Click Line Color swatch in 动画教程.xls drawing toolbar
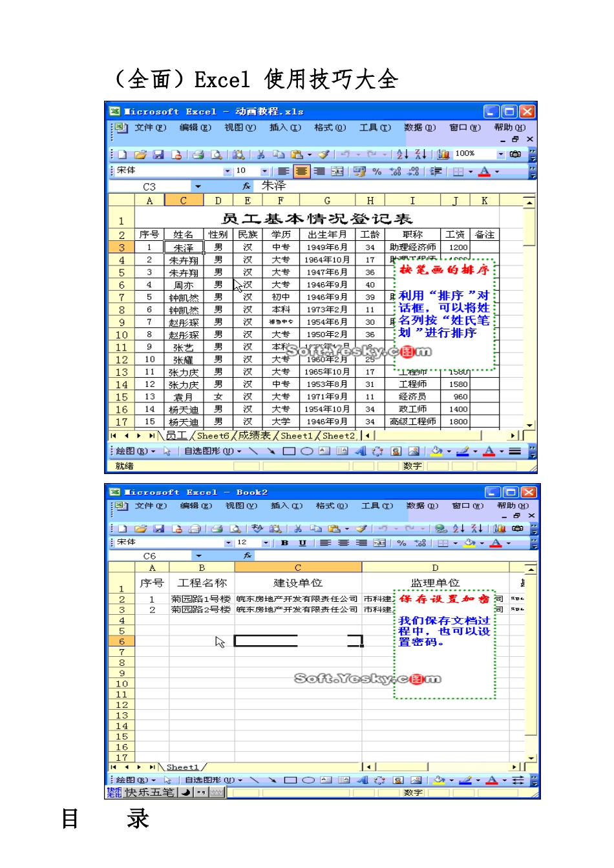Screen dimensions: 614x868 click(x=461, y=451)
